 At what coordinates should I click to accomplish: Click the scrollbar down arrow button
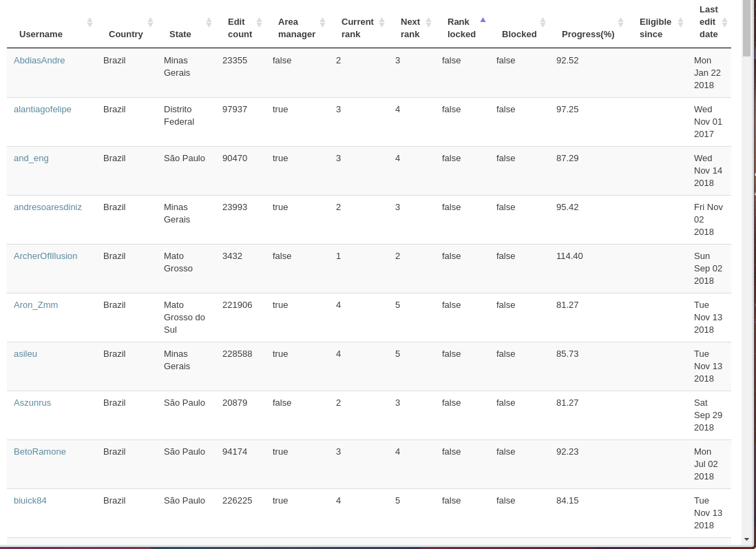[x=746, y=539]
